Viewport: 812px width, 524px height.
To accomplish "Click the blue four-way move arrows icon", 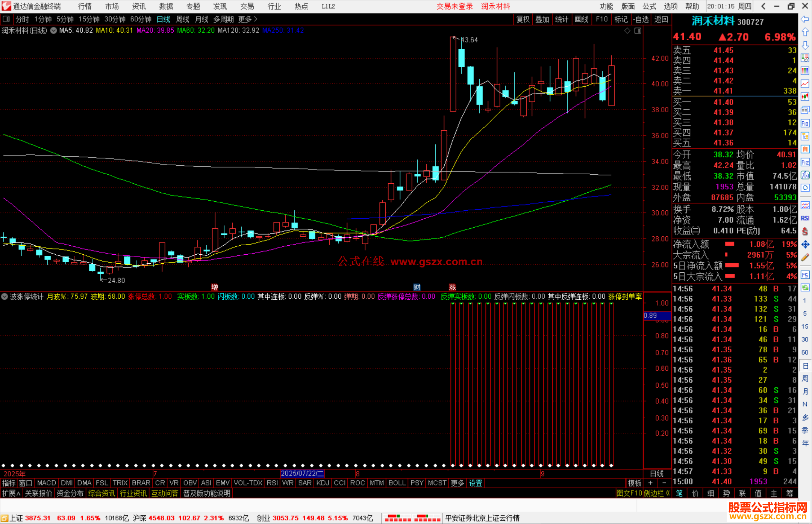I will pyautogui.click(x=805, y=245).
